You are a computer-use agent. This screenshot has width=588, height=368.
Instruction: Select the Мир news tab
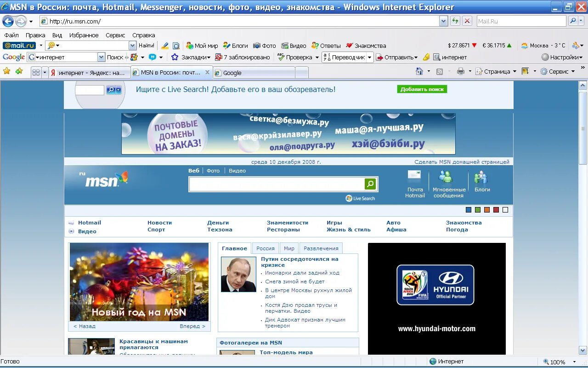click(x=289, y=248)
